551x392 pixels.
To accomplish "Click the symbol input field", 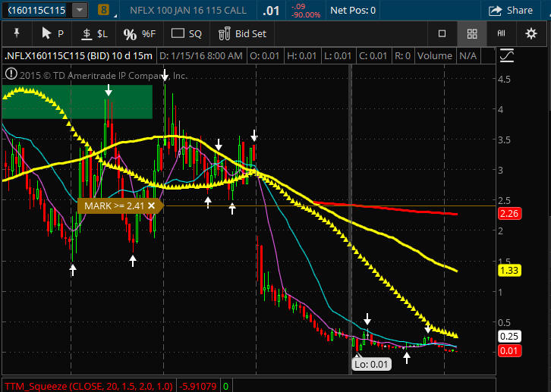I will pos(46,11).
